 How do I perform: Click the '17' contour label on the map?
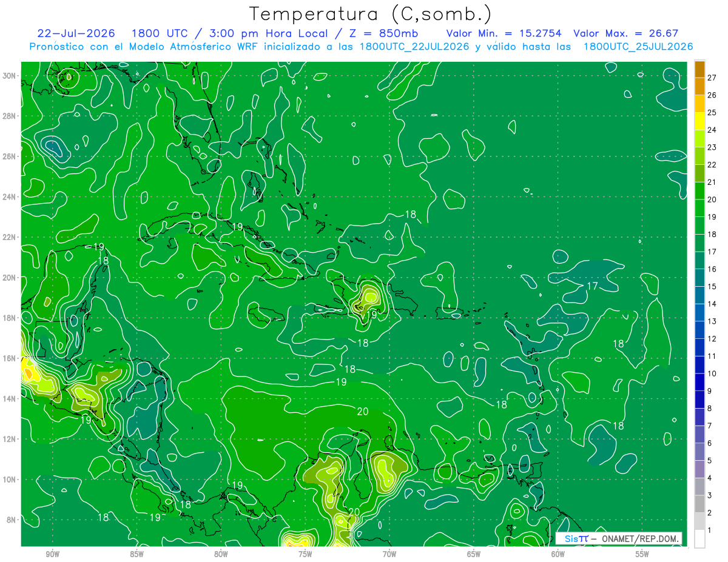pyautogui.click(x=593, y=286)
